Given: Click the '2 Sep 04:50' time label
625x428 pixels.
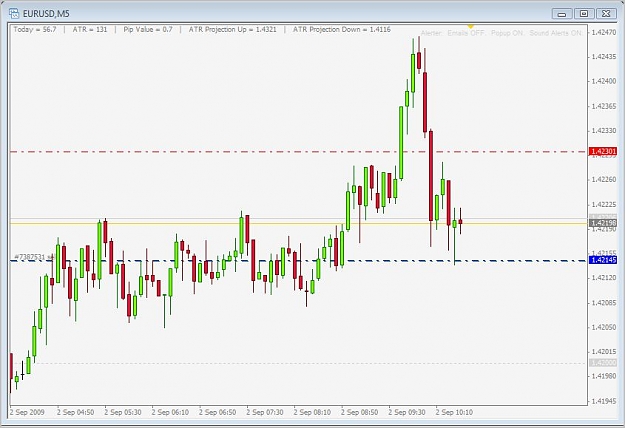Looking at the screenshot, I should (75, 412).
